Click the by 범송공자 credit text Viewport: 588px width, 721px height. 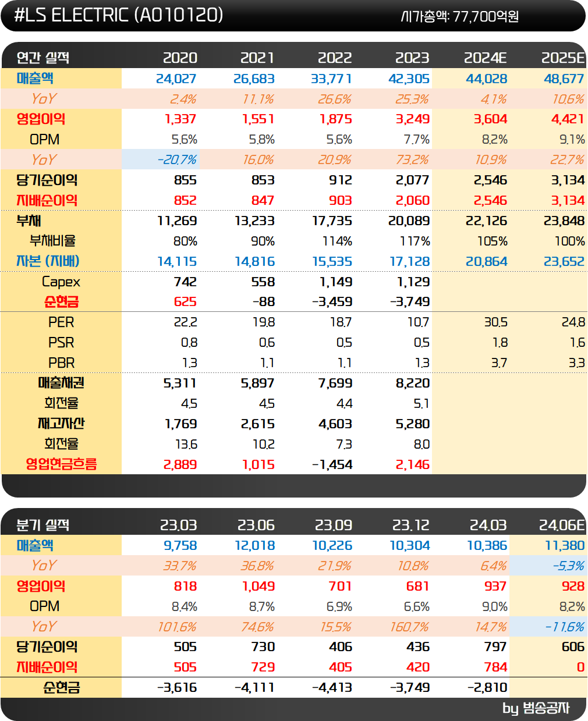pos(536,708)
